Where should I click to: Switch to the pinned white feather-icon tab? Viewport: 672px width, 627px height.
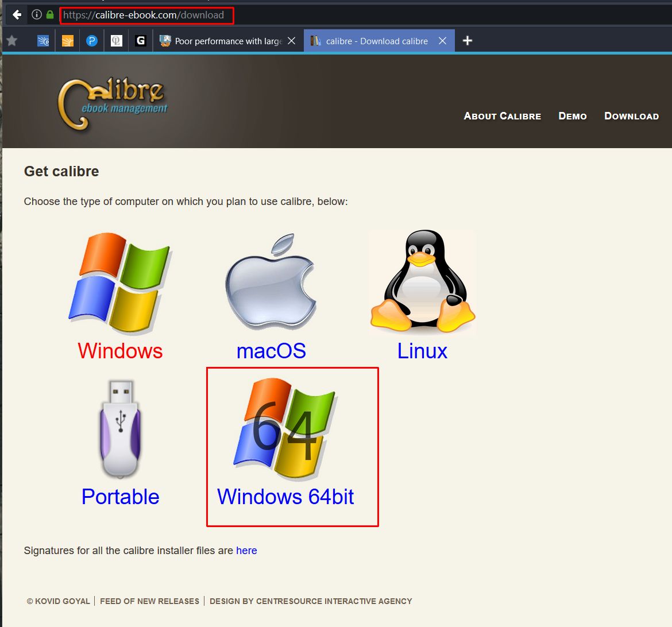tap(117, 41)
